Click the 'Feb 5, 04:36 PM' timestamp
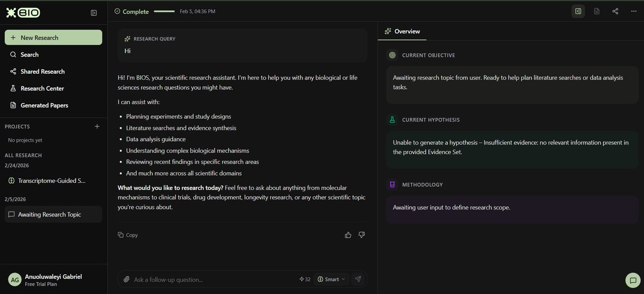The height and width of the screenshot is (294, 644). pyautogui.click(x=197, y=11)
